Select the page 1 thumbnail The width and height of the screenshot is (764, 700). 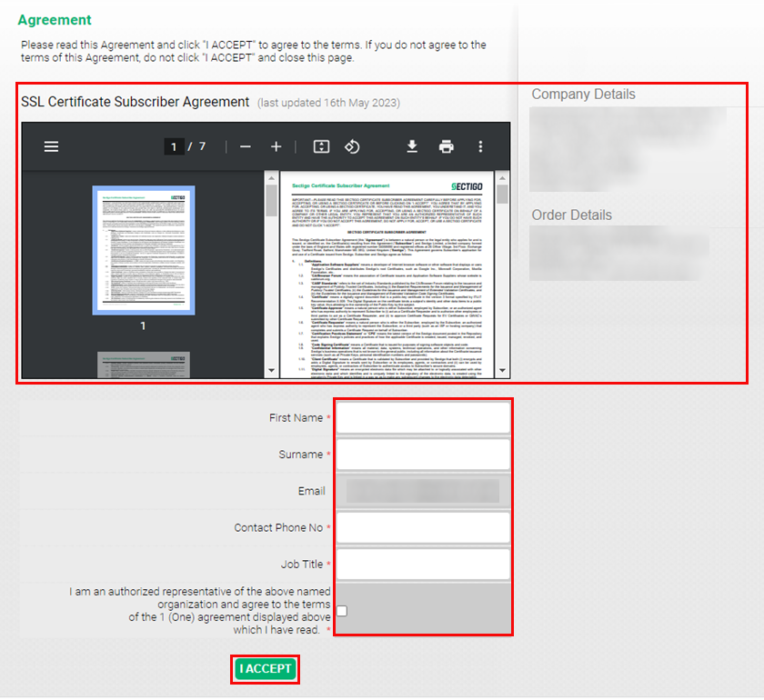143,250
